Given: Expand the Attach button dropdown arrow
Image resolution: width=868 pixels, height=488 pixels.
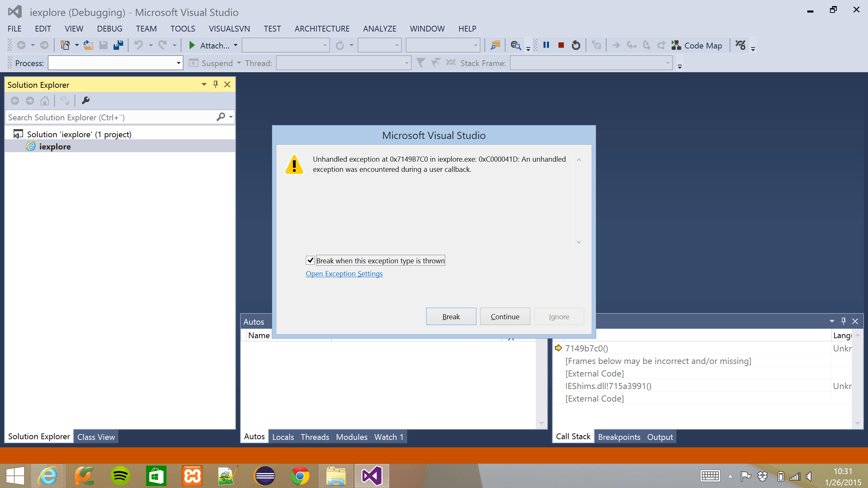Looking at the screenshot, I should [236, 45].
